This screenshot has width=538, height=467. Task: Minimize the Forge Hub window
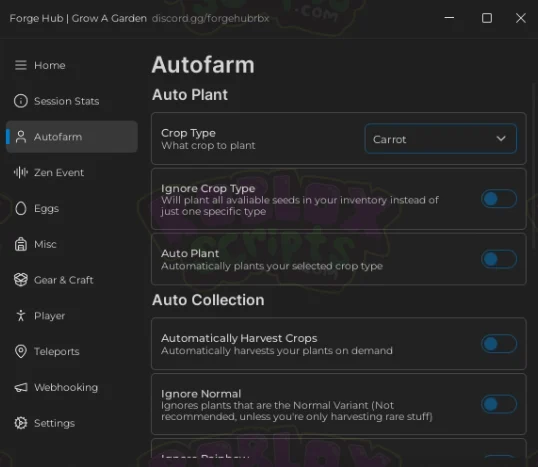click(x=449, y=18)
